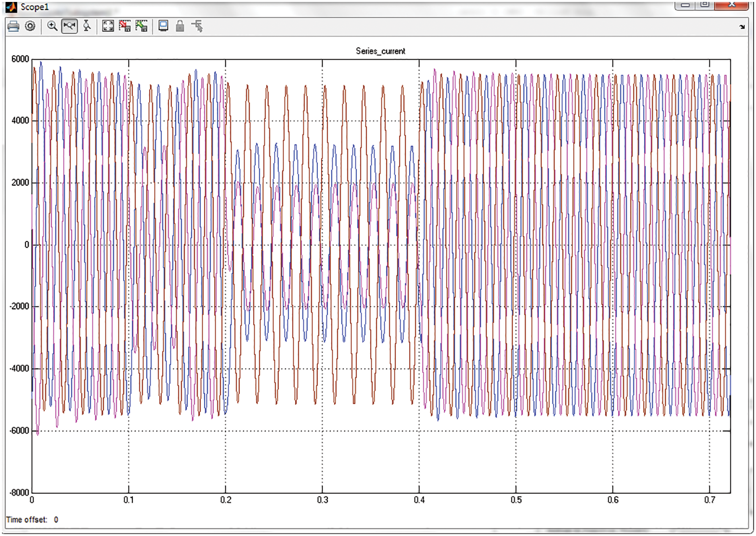Click the Print icon in the scope toolbar
Screen dimensions: 756x536
[x=13, y=26]
